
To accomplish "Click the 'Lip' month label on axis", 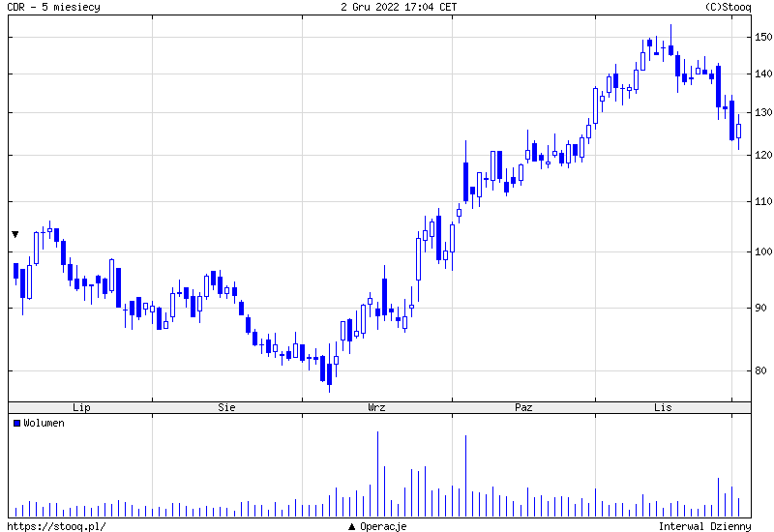I will click(81, 407).
